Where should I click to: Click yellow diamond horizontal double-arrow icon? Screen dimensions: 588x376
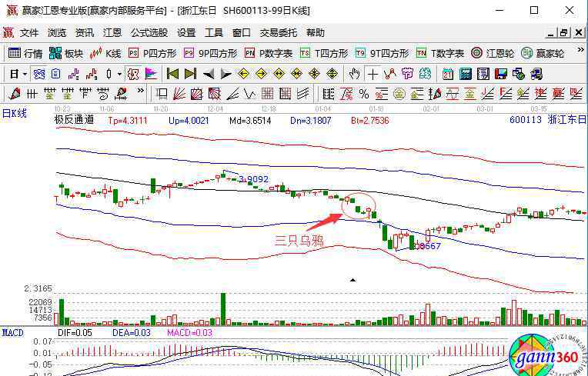click(279, 74)
